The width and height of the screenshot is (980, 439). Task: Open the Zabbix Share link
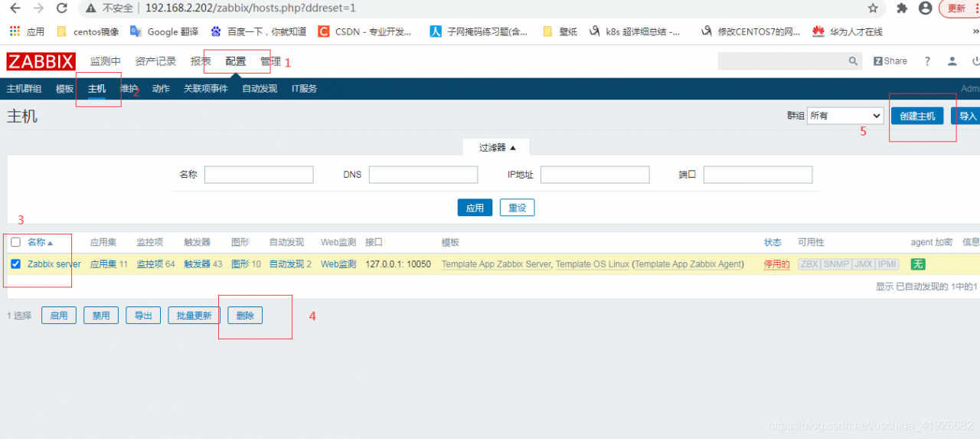tap(890, 61)
